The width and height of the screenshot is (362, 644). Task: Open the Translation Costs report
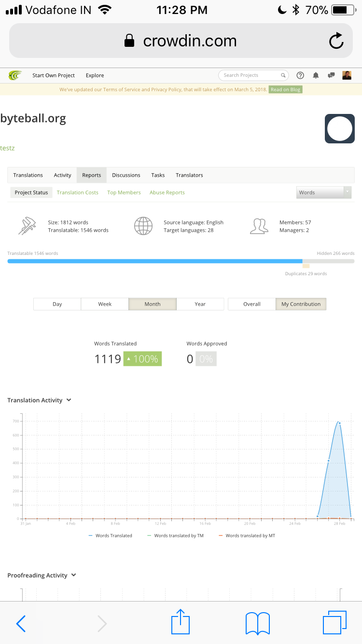77,193
